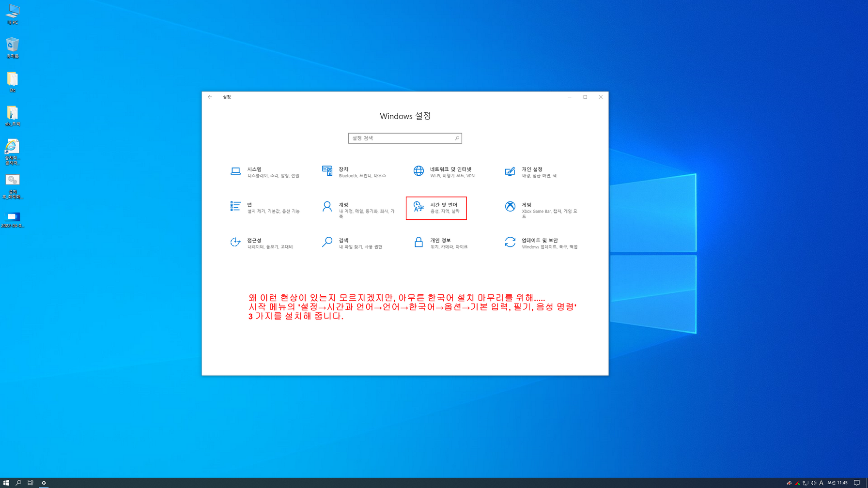
Task: Select the 설치 후_최적화 gear file icon
Action: (13, 187)
